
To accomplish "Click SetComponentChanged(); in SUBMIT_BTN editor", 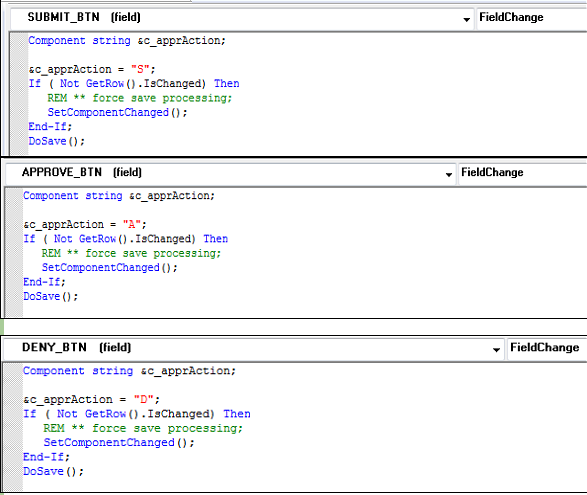I will [x=117, y=112].
